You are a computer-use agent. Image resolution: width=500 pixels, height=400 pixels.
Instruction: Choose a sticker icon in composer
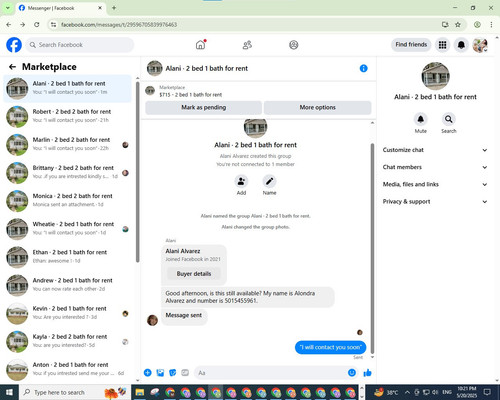coord(173,373)
